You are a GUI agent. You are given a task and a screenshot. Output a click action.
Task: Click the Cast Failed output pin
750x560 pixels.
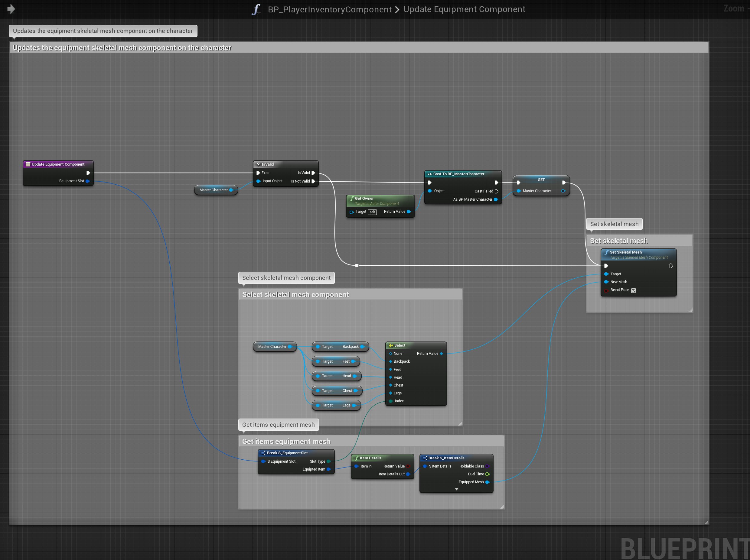tap(496, 191)
